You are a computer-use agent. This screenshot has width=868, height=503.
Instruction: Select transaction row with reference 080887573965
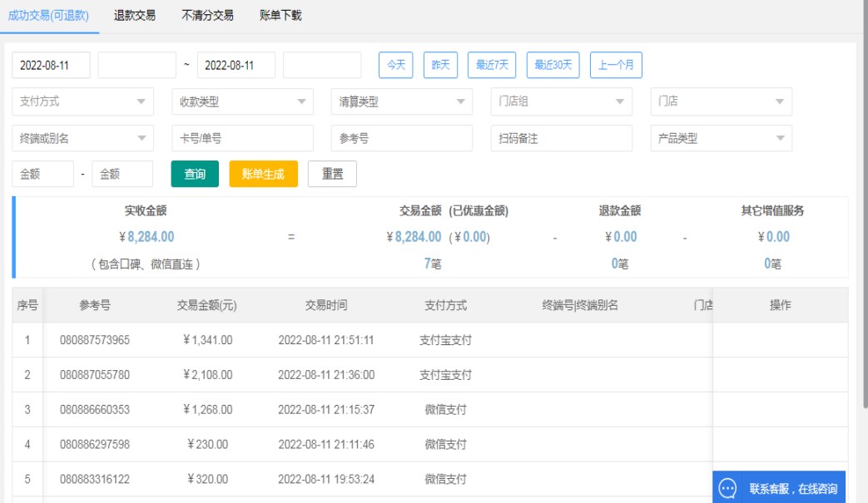pos(95,340)
